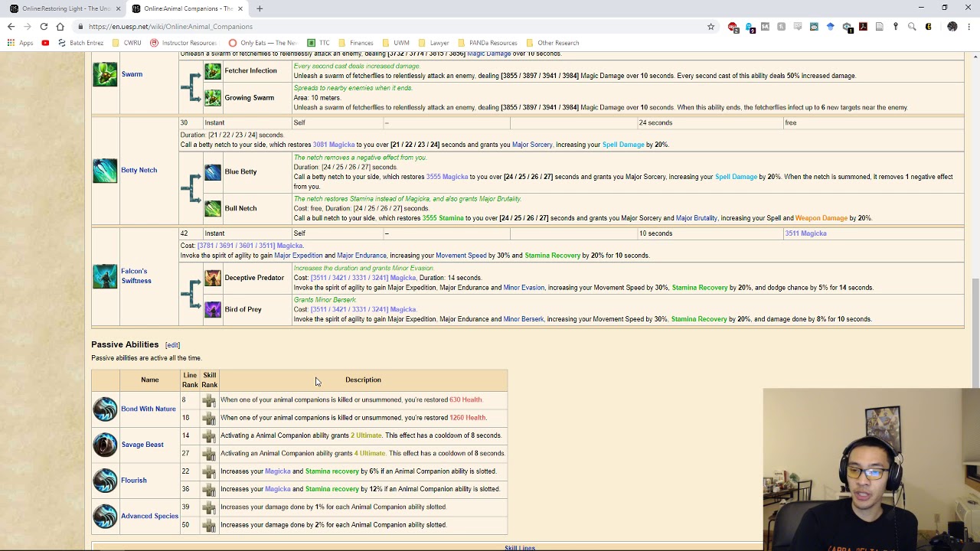This screenshot has width=980, height=551.
Task: Open the Bond With Nature link
Action: (149, 409)
